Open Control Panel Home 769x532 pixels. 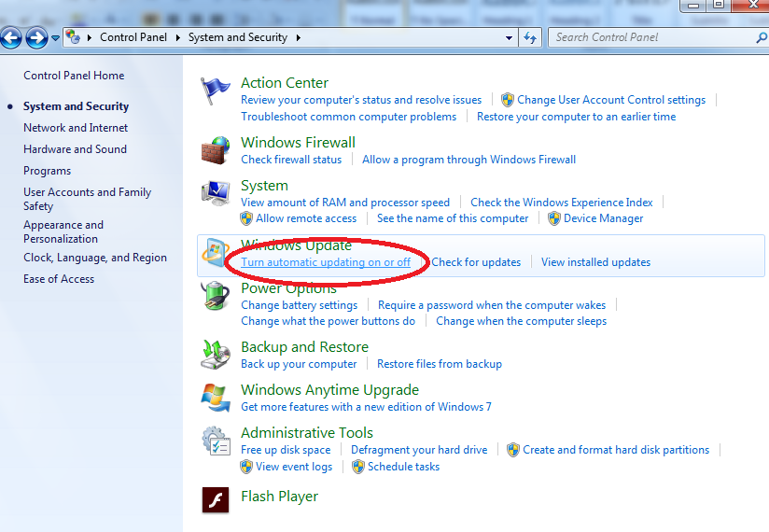coord(74,76)
